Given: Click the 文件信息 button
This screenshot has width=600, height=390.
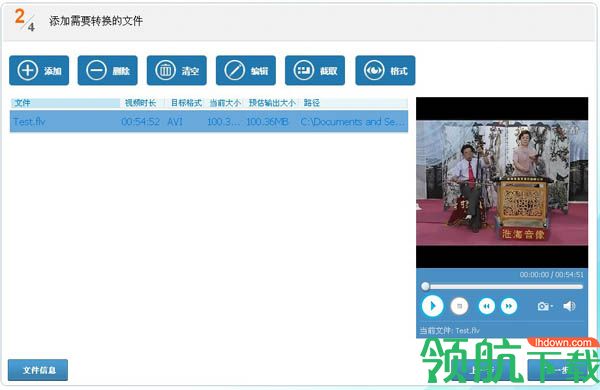Looking at the screenshot, I should [x=38, y=370].
